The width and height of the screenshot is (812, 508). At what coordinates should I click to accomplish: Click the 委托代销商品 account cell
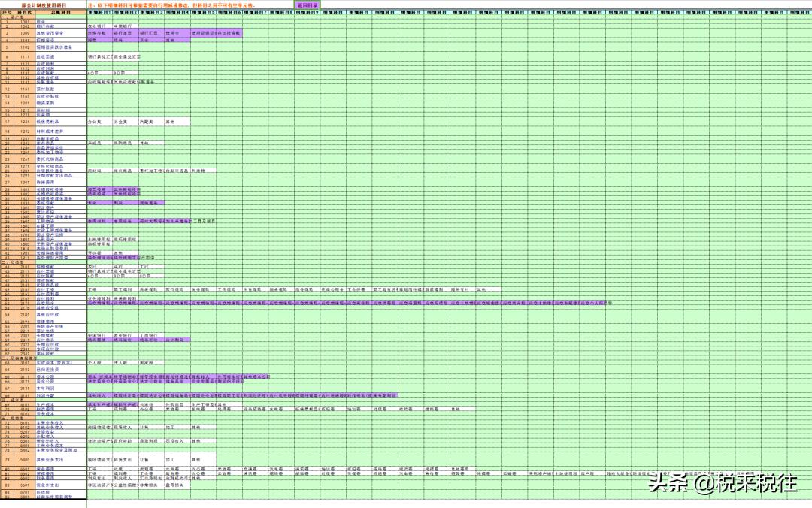pos(61,159)
